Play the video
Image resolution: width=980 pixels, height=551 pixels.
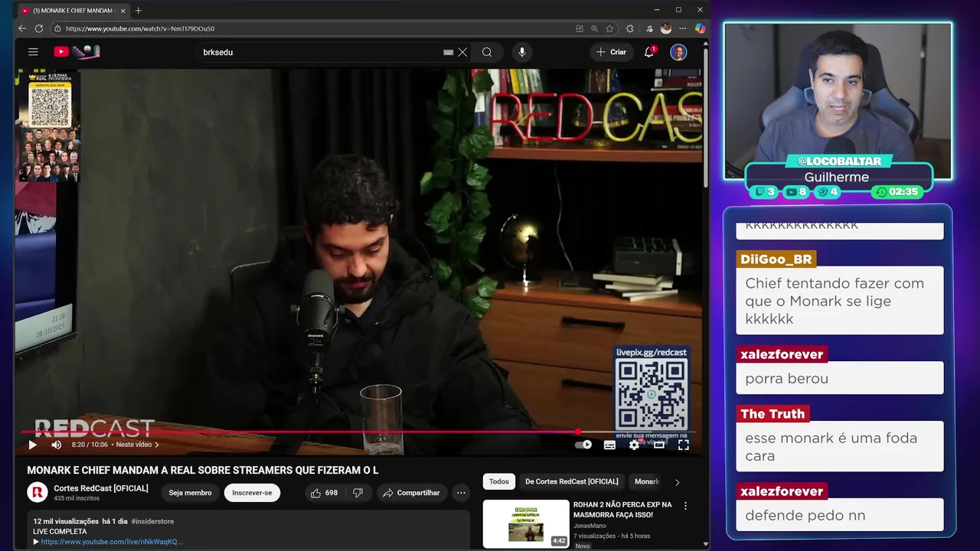click(32, 445)
